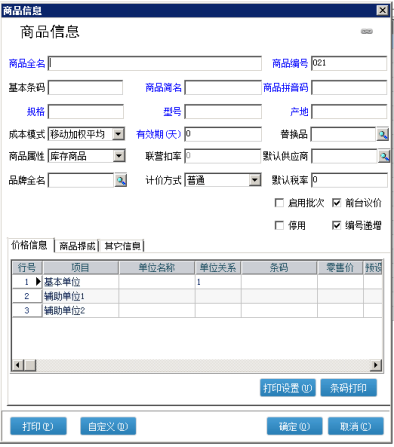Click the 型号 input field
The height and width of the screenshot is (447, 394).
pyautogui.click(x=223, y=112)
